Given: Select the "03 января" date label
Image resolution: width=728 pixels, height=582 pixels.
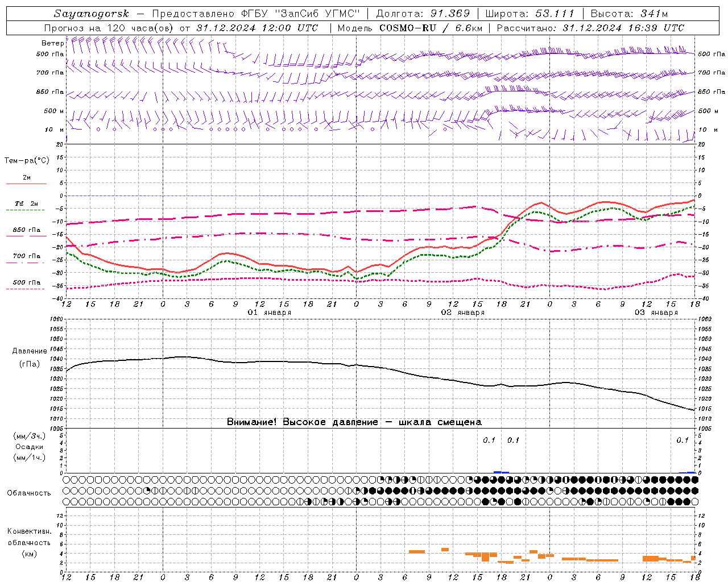Looking at the screenshot, I should (x=656, y=313).
